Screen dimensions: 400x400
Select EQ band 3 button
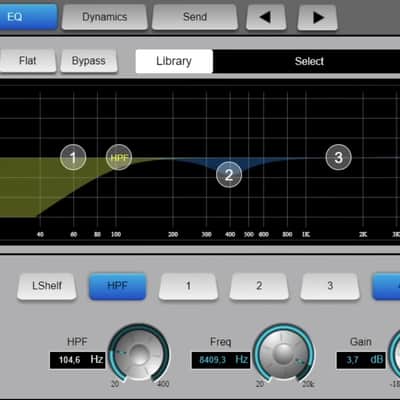330,286
